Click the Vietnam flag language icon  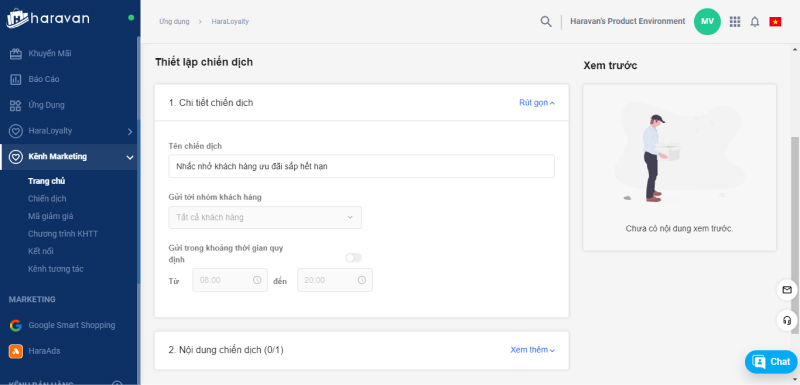[x=775, y=21]
